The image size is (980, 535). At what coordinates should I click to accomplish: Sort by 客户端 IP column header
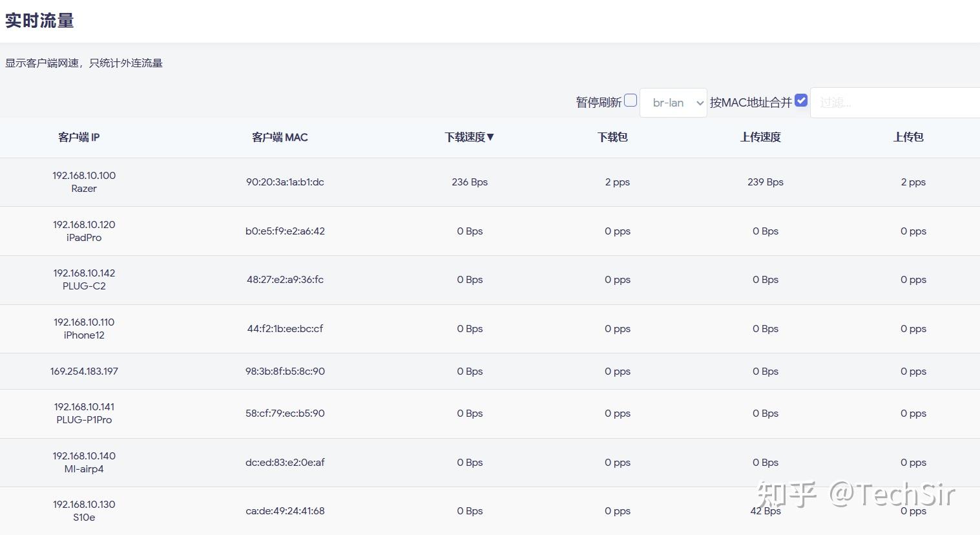[79, 137]
